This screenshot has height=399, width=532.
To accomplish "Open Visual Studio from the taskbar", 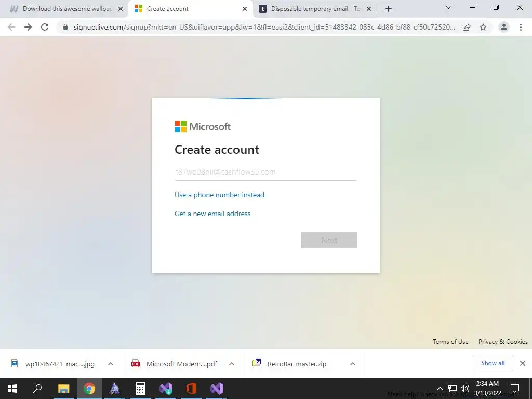I will tap(217, 389).
